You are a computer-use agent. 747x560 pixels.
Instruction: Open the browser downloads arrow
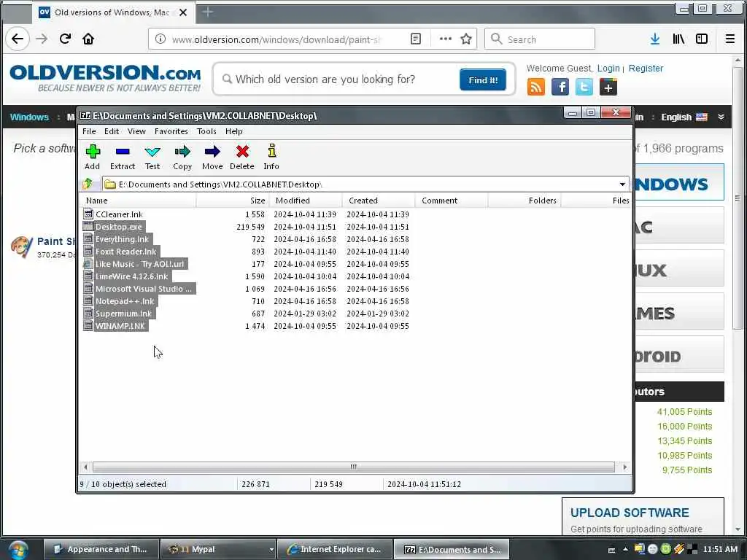pos(655,39)
